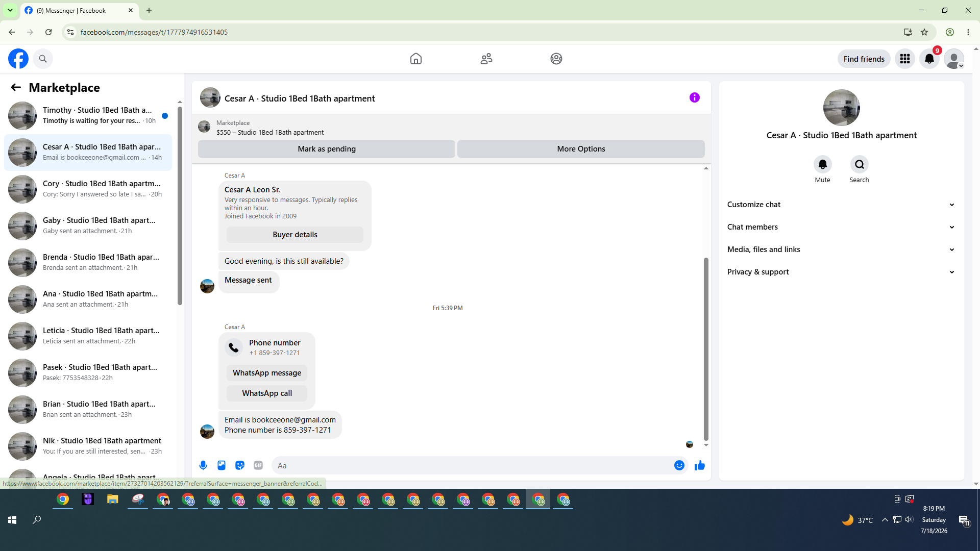Open notifications bell with 9 badge

[929, 59]
